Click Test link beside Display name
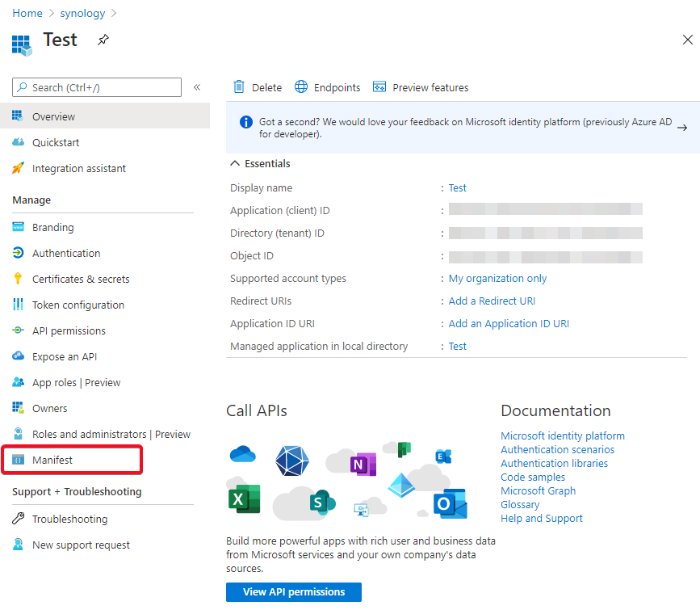 [x=457, y=187]
